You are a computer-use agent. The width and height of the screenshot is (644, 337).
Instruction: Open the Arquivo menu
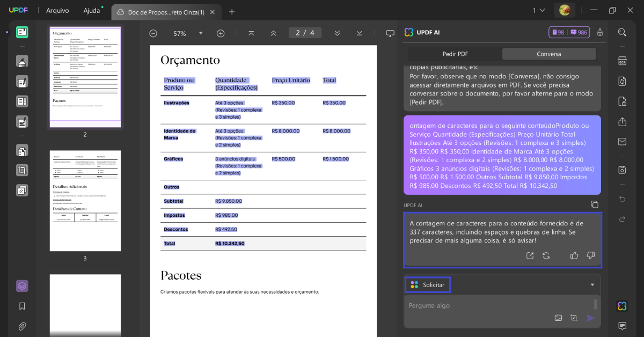click(57, 10)
